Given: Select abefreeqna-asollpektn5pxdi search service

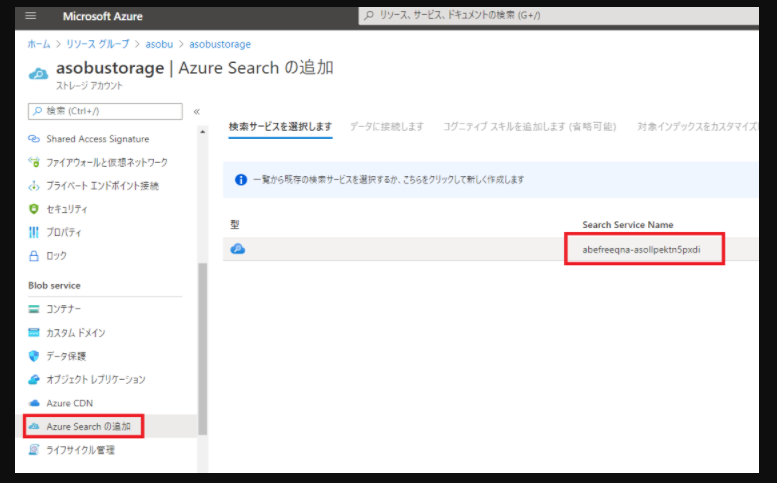Looking at the screenshot, I should (641, 250).
